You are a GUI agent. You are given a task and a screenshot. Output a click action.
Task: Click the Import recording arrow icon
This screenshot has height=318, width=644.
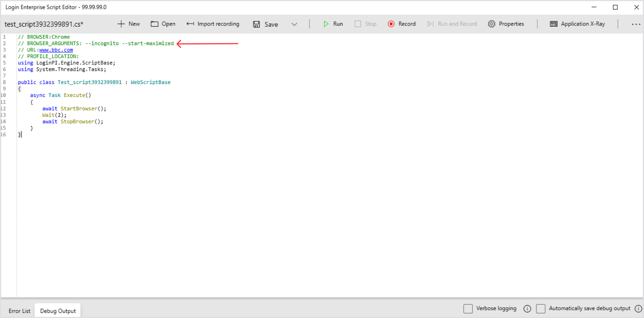(190, 24)
